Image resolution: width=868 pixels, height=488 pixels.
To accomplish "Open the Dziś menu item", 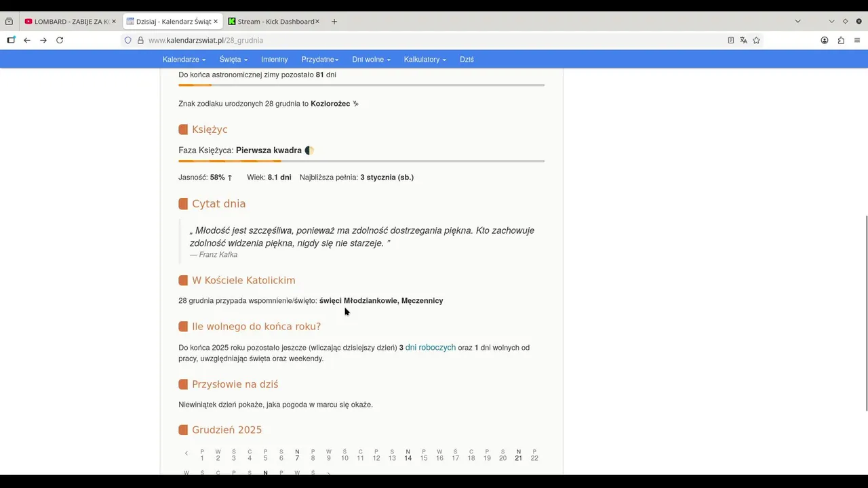I will coord(467,60).
